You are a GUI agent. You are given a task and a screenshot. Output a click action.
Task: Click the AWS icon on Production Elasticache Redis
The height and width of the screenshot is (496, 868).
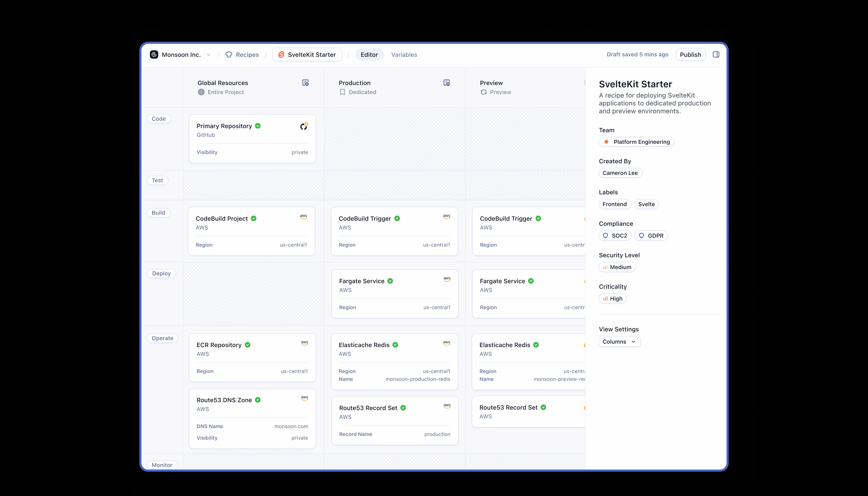pos(447,343)
